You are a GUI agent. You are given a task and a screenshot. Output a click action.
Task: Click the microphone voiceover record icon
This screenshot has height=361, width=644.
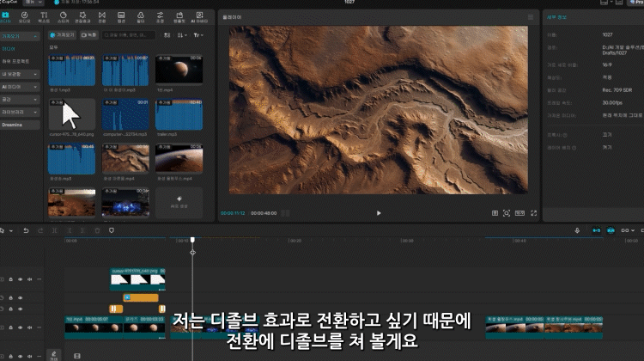(x=577, y=230)
